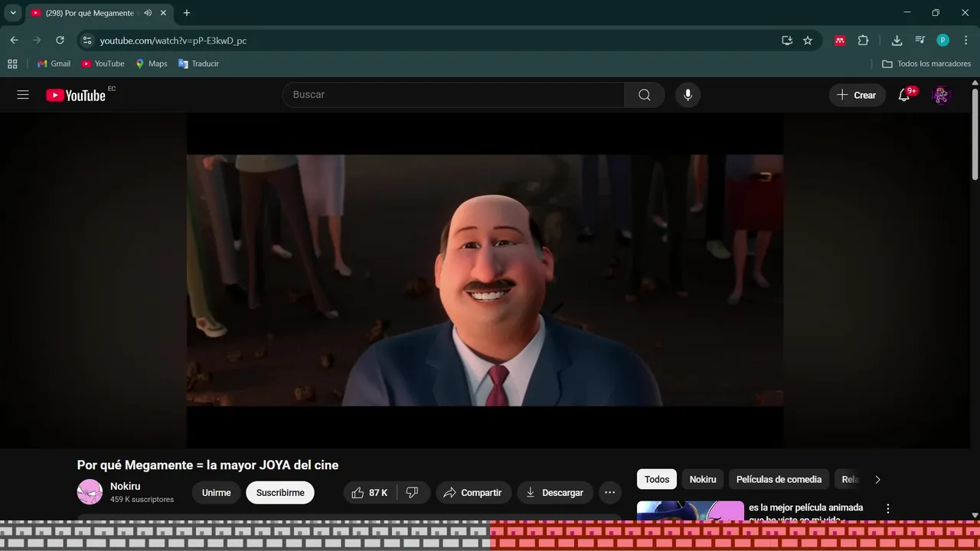This screenshot has width=980, height=551.
Task: Open Nokiru channel avatar
Action: (x=90, y=492)
